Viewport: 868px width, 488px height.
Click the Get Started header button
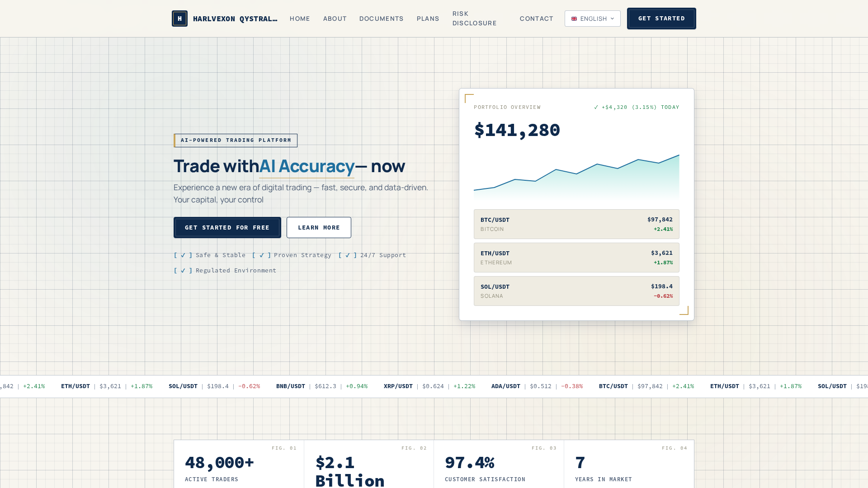[661, 19]
